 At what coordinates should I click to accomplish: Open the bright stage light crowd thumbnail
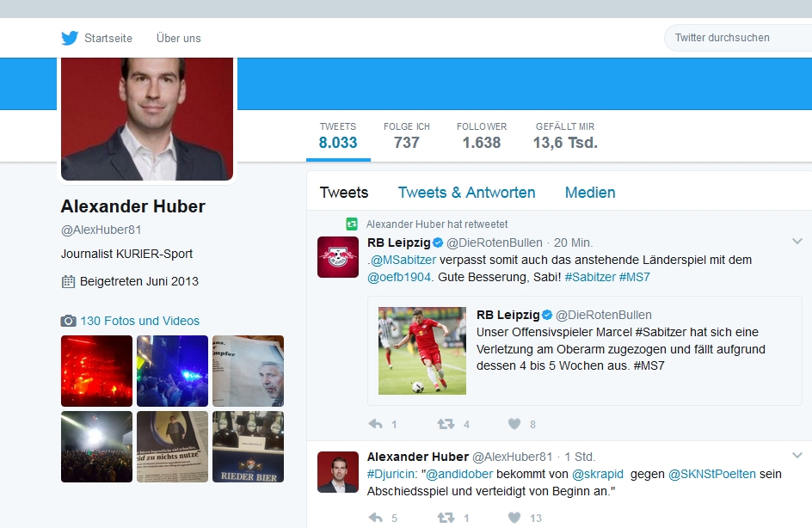pos(97,446)
